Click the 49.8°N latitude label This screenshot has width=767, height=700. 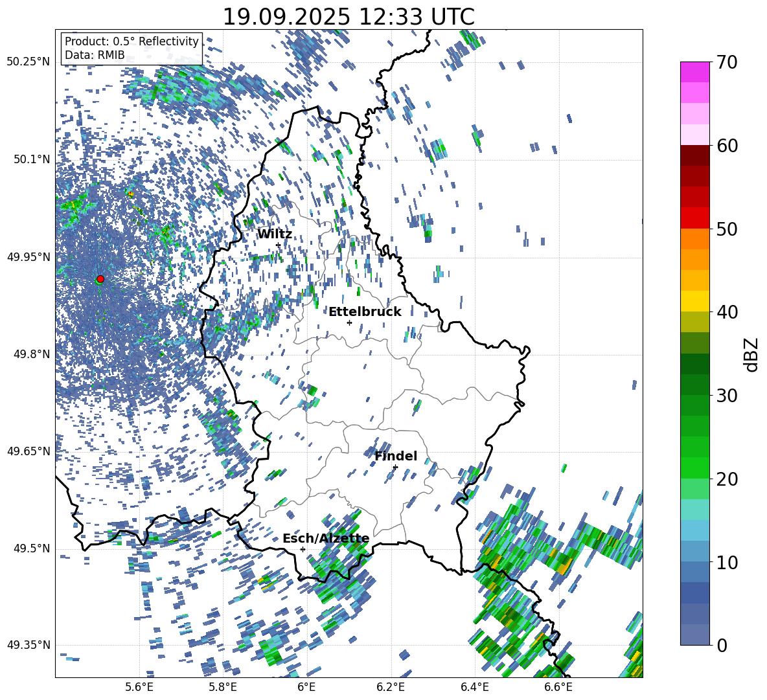pyautogui.click(x=31, y=354)
